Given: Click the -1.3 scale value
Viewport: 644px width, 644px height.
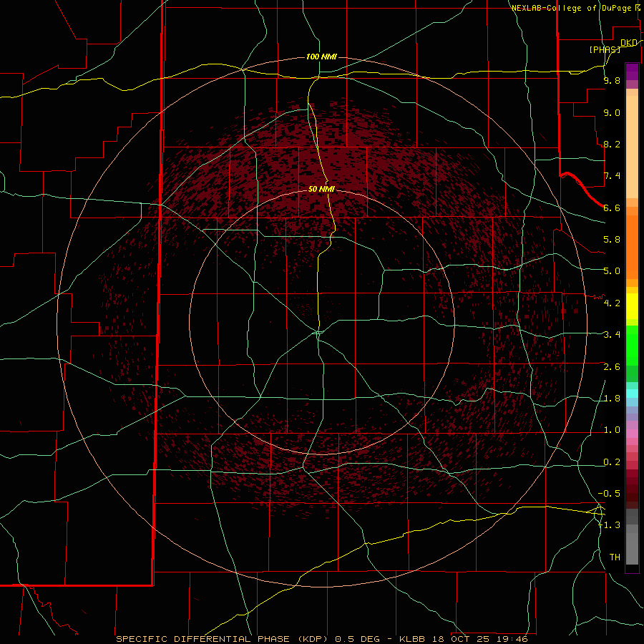Looking at the screenshot, I should click(x=609, y=525).
